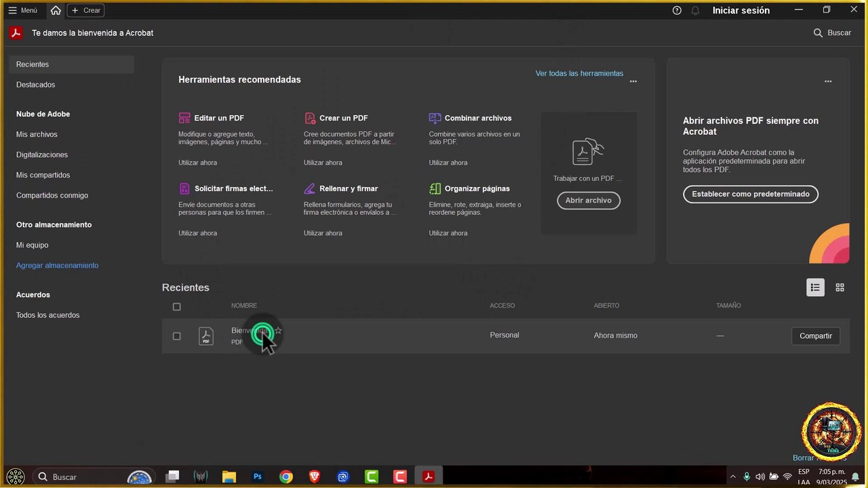Sort by NOMBRE column header
868x488 pixels.
tap(244, 306)
